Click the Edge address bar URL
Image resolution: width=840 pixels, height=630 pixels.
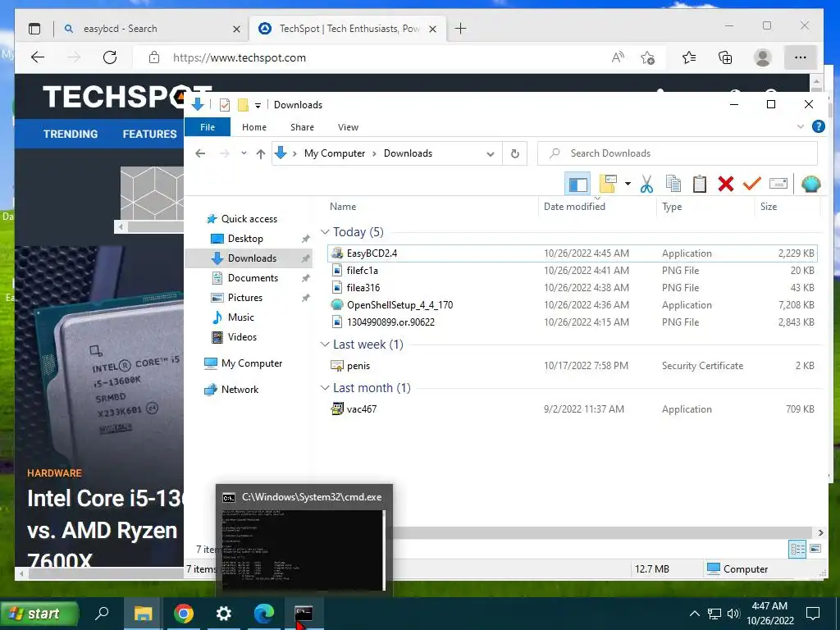coord(239,58)
